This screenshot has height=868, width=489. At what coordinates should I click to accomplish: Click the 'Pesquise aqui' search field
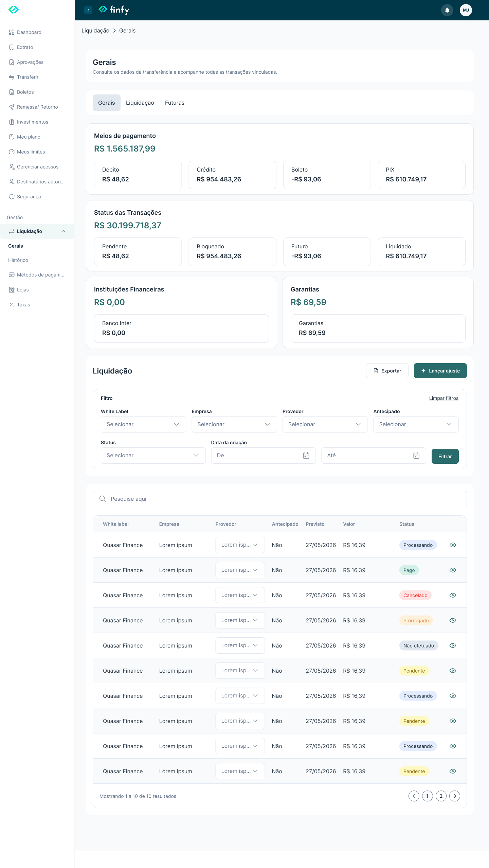[x=280, y=499]
